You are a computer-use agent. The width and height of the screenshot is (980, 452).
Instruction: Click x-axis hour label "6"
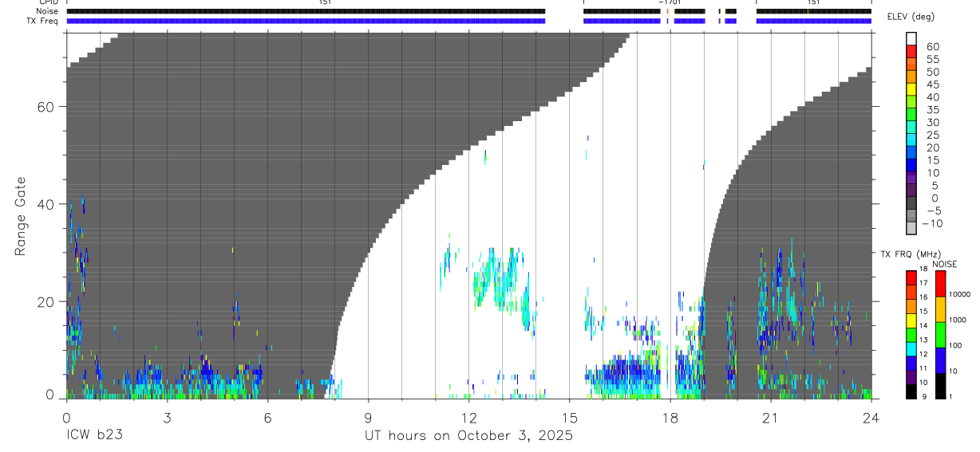tap(267, 417)
